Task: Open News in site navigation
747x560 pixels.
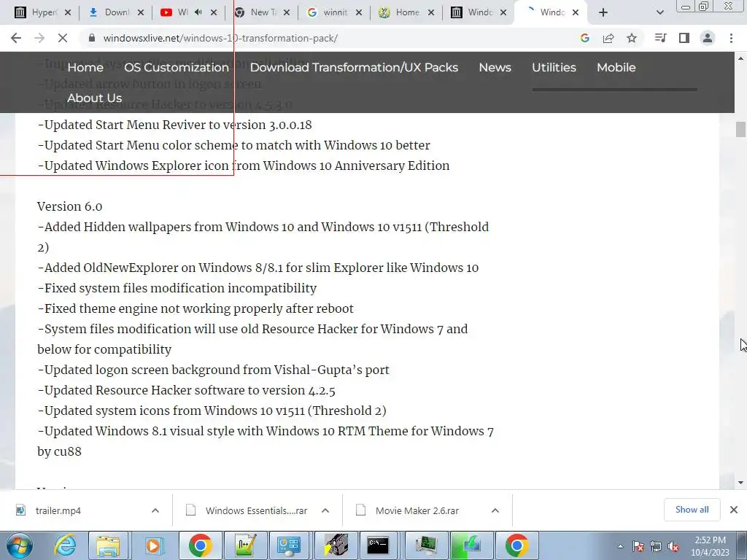Action: tap(495, 67)
